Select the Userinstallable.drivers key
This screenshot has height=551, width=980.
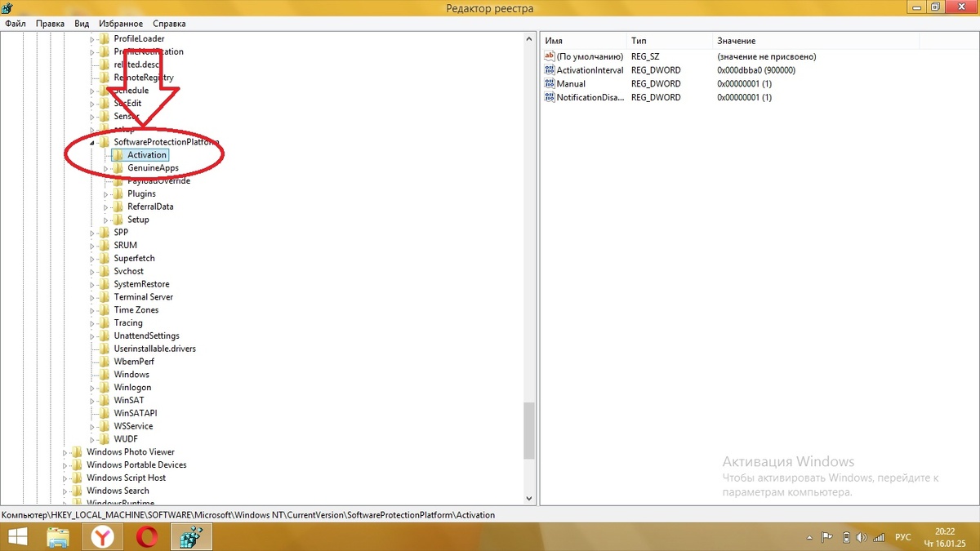click(x=154, y=349)
